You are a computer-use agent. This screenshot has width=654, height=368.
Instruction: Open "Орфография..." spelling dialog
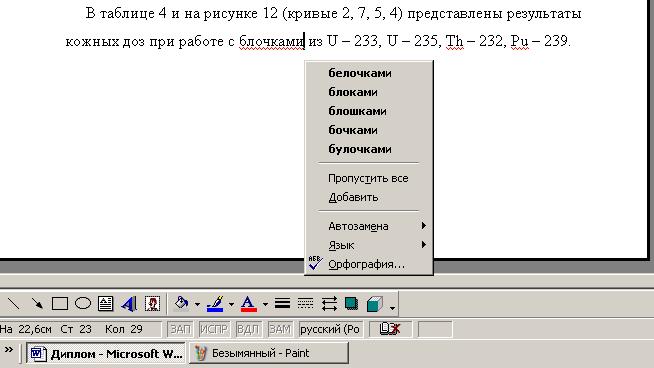tap(369, 265)
